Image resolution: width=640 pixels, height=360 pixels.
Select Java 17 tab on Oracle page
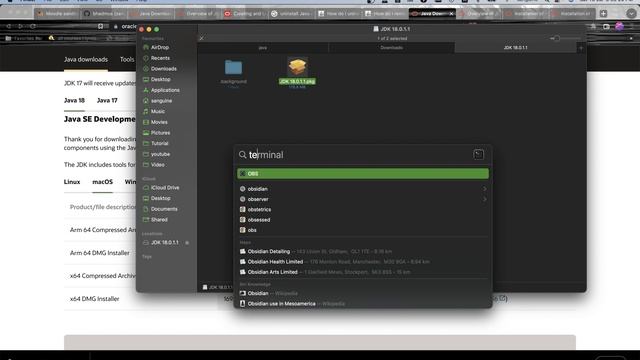pyautogui.click(x=107, y=100)
